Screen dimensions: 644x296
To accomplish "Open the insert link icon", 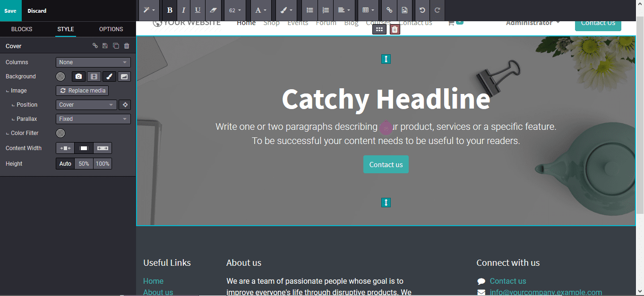I will click(x=389, y=10).
